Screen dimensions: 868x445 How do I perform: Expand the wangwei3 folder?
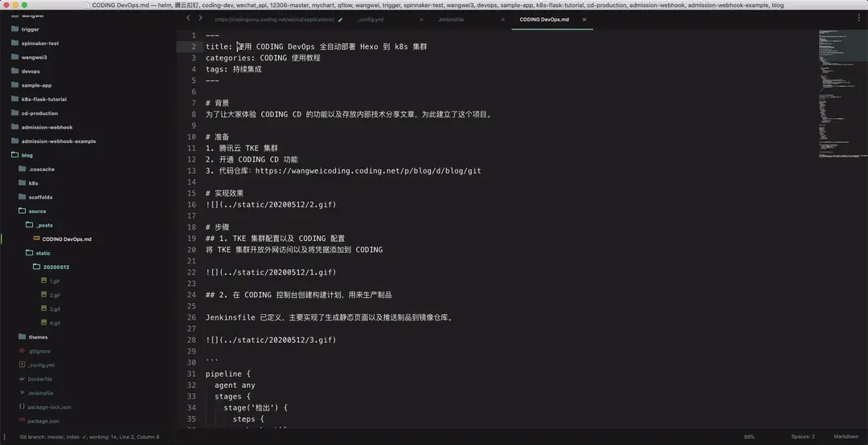tap(15, 57)
